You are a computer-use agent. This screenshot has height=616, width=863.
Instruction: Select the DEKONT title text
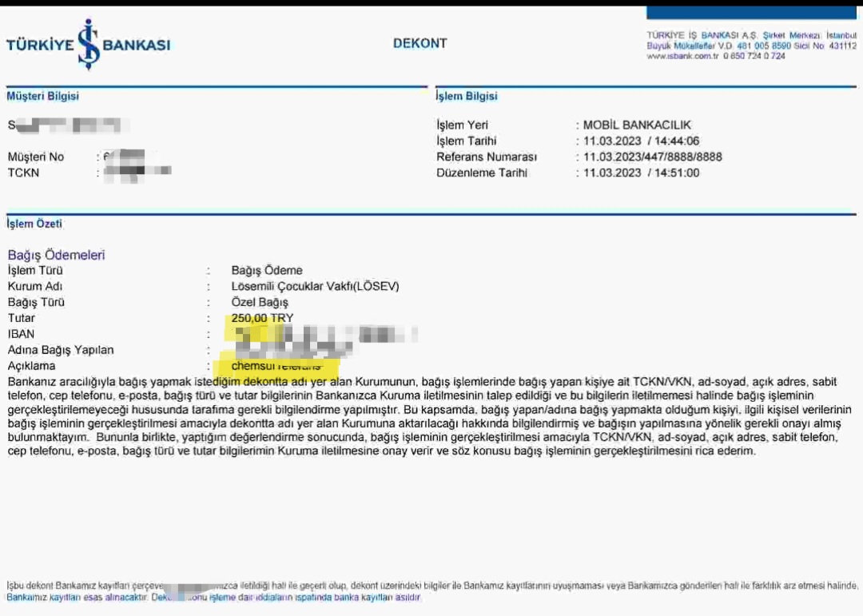(420, 43)
